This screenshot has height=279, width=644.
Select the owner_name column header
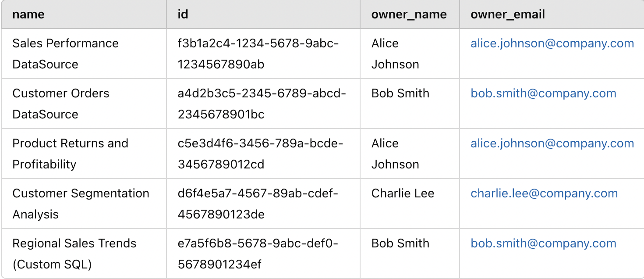(x=409, y=14)
